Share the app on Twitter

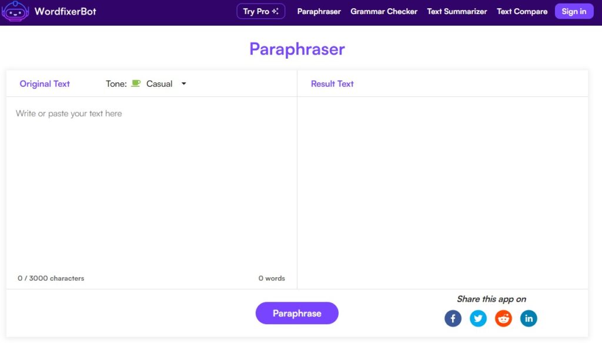coord(478,319)
